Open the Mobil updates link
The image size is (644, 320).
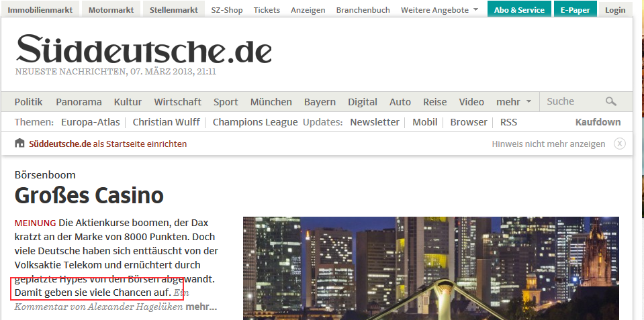tap(424, 122)
